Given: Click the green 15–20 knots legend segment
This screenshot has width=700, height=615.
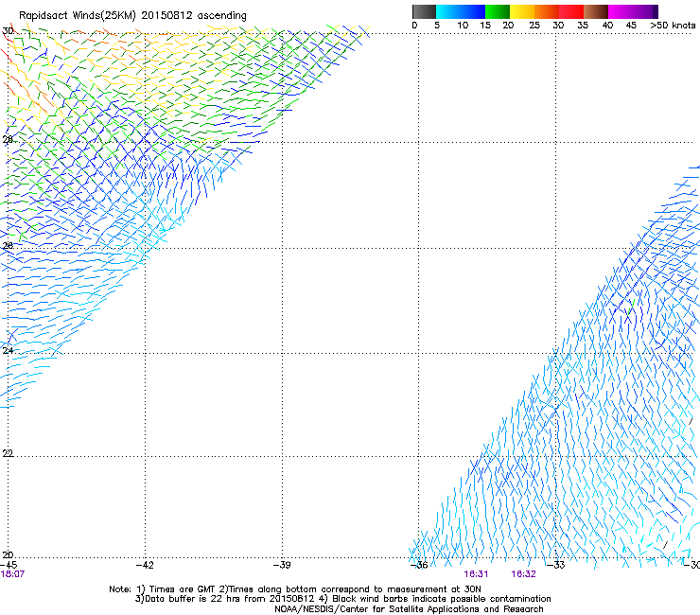Looking at the screenshot, I should (498, 11).
